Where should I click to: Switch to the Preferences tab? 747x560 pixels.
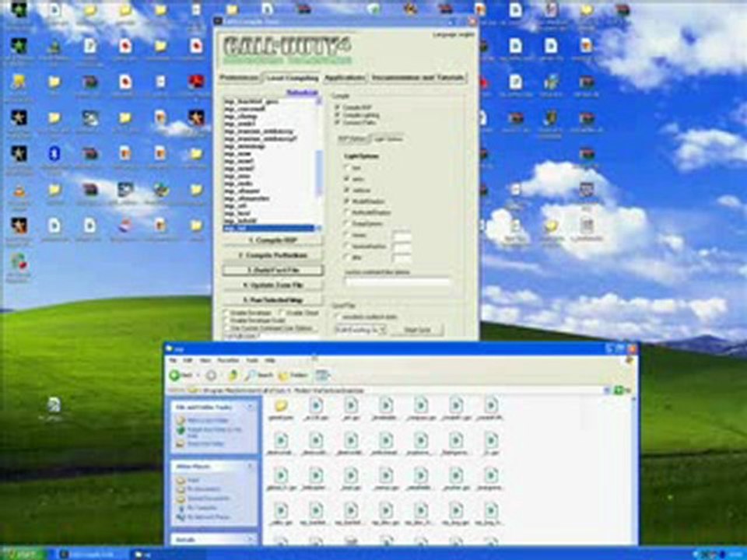coord(240,78)
